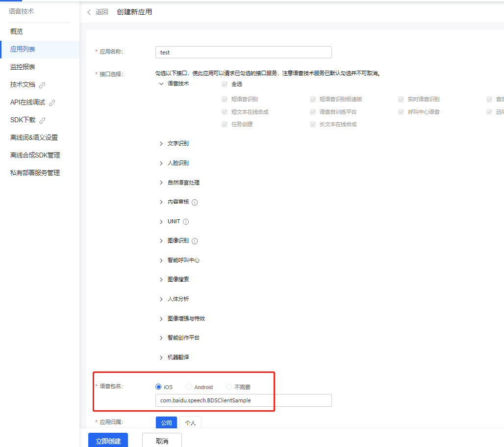
Task: Expand the 智能呼叫中心 section
Action: [161, 261]
